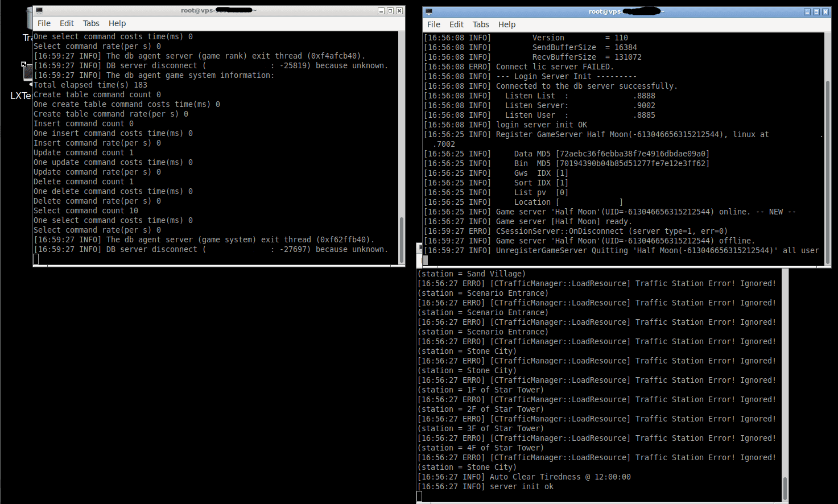Click 'login server init OK' line
Viewport: 838px width, 504px height.
point(505,125)
